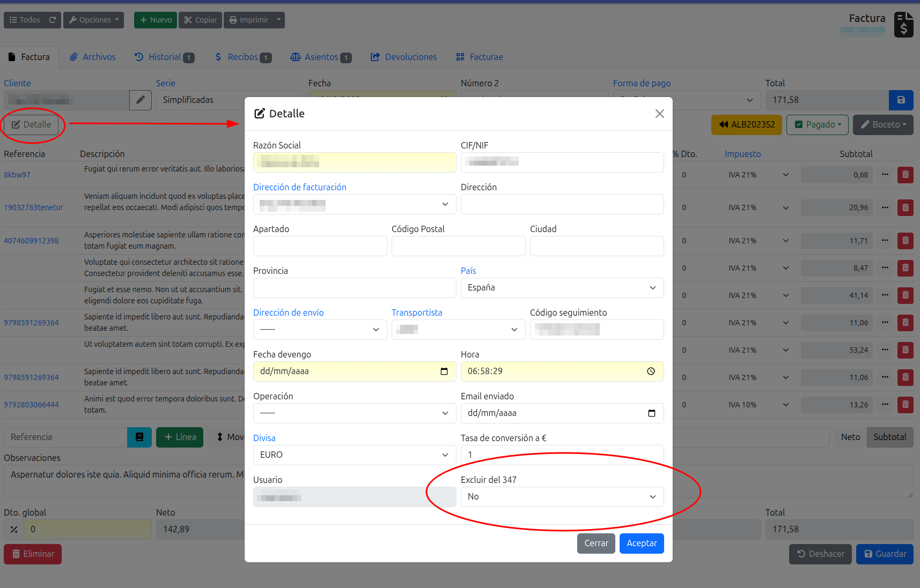Click into the Código Postal field
This screenshot has width=920, height=588.
(458, 246)
